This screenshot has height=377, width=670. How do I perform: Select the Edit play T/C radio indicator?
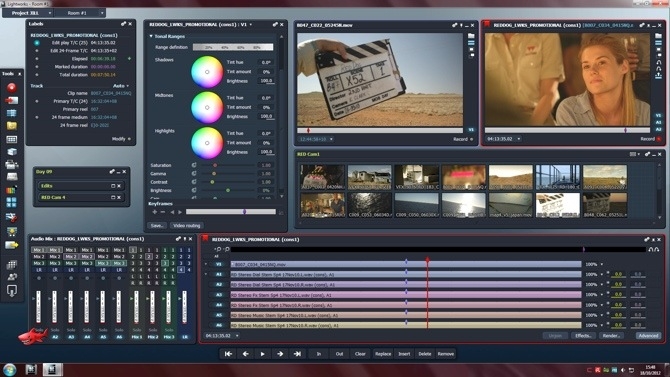click(37, 43)
